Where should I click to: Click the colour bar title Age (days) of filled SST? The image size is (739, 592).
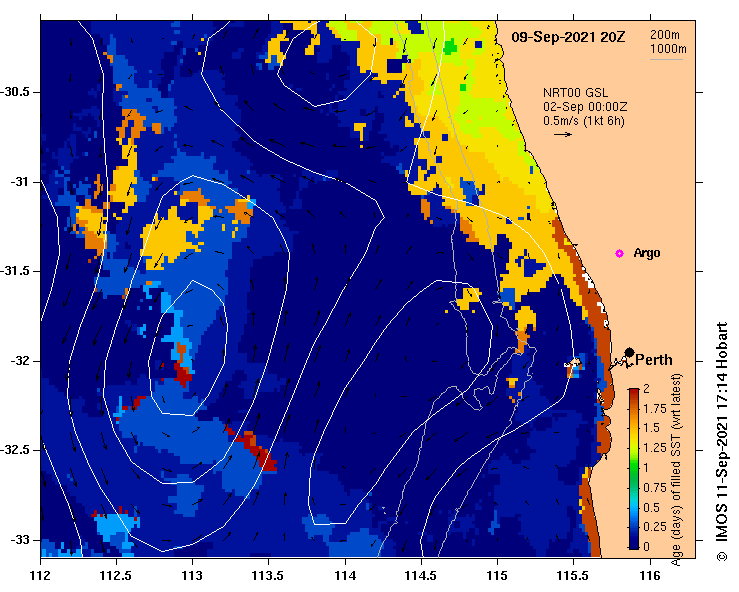pos(676,469)
